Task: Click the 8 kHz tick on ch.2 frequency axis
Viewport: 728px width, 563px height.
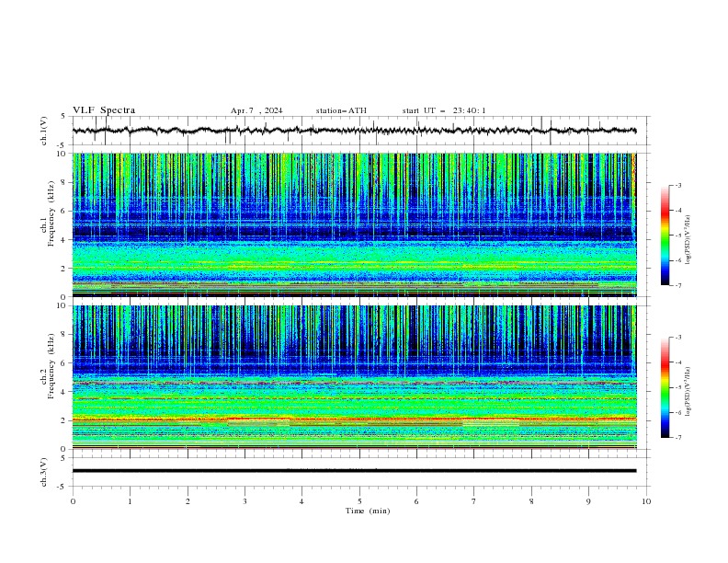Action: [x=64, y=335]
